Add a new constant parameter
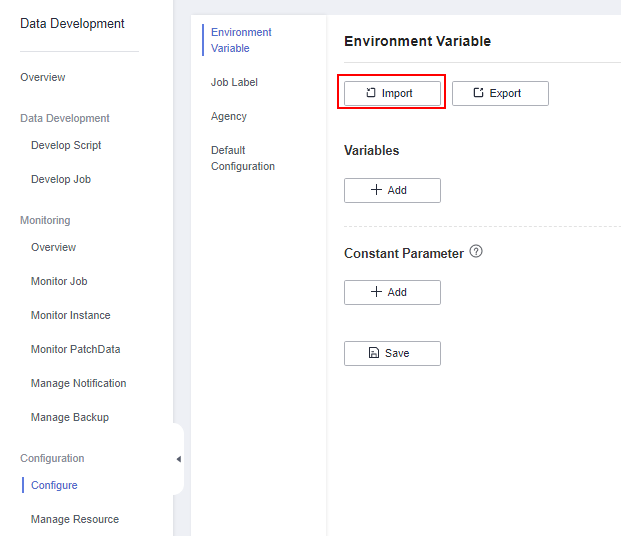 pos(392,292)
